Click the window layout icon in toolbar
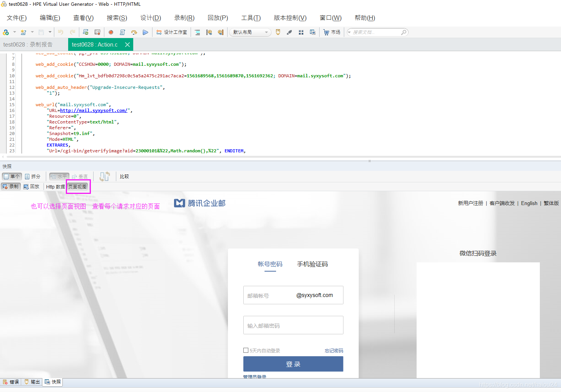 click(x=313, y=32)
